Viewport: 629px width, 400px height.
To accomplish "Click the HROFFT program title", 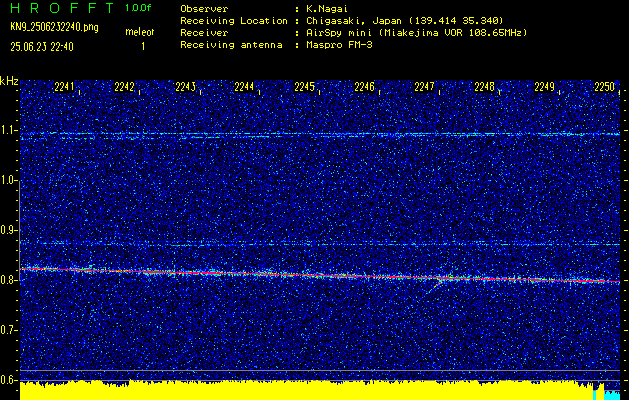I will click(62, 8).
